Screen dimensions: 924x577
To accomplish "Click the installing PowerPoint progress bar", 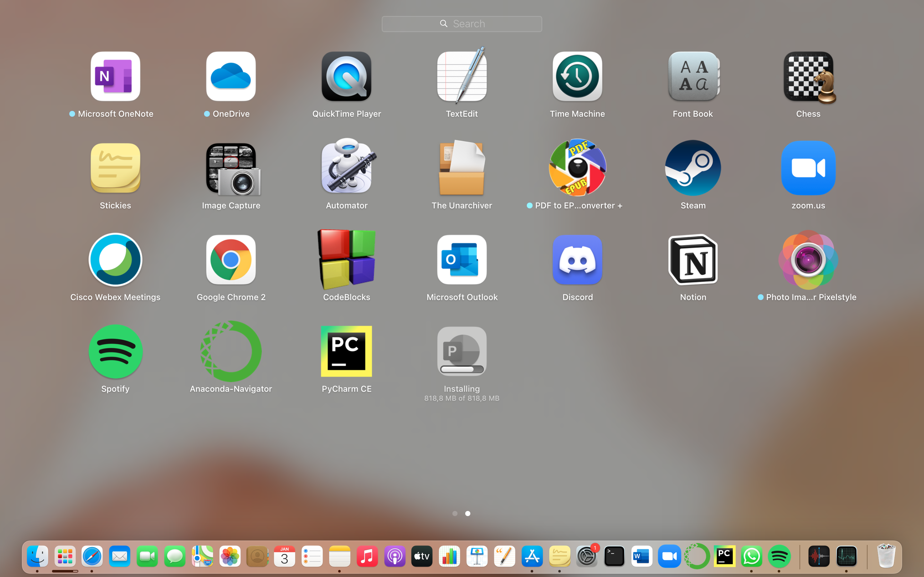I will point(462,369).
